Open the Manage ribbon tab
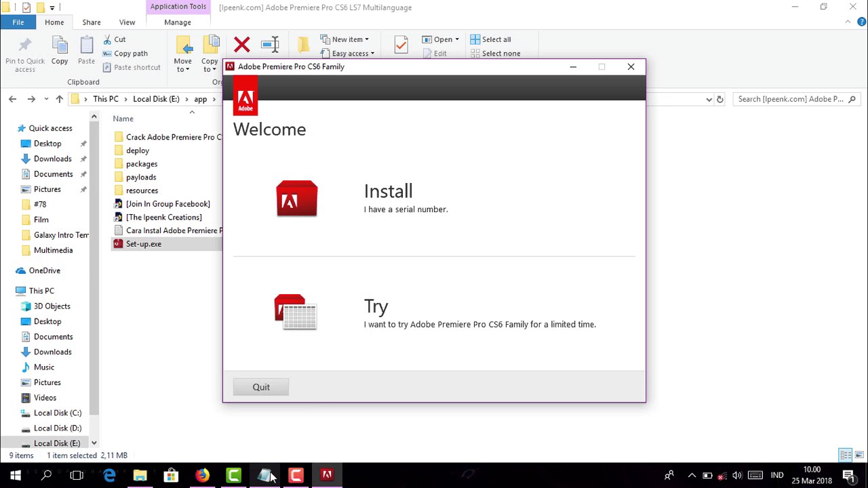Image resolution: width=868 pixels, height=488 pixels. click(178, 22)
